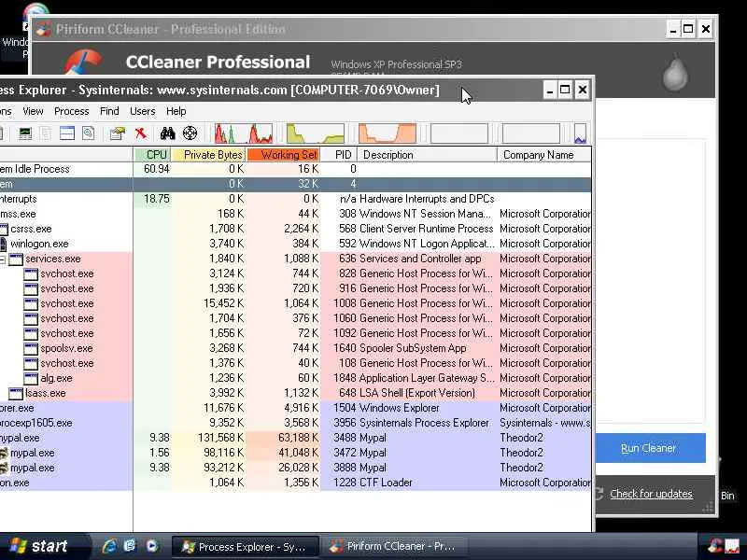This screenshot has width=747, height=560.
Task: Click the 60.94 CPU value
Action: [157, 169]
